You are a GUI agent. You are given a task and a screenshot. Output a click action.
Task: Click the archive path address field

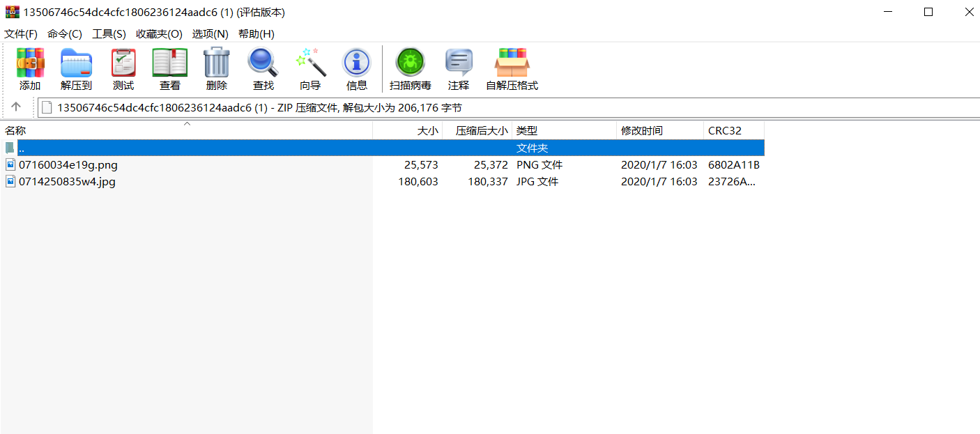[509, 107]
